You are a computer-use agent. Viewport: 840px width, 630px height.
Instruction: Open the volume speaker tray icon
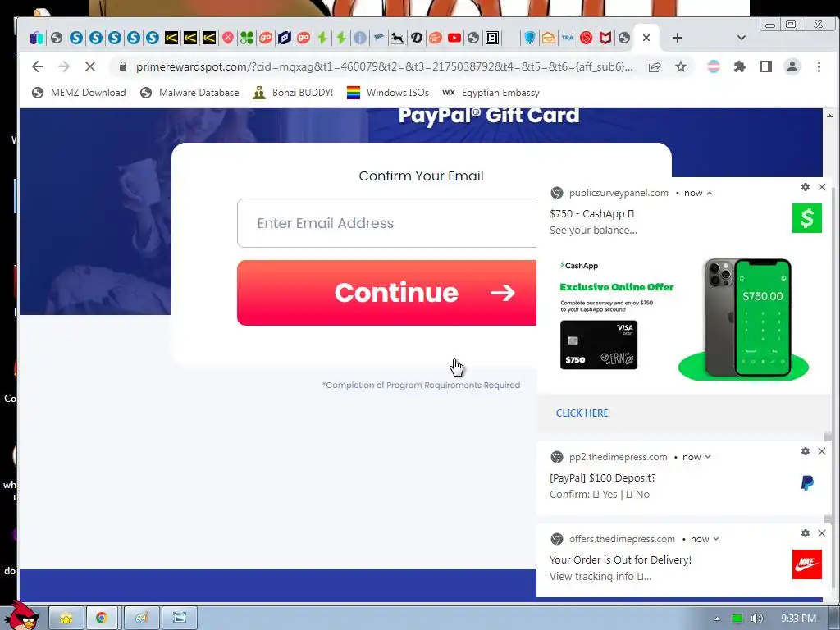(x=756, y=619)
